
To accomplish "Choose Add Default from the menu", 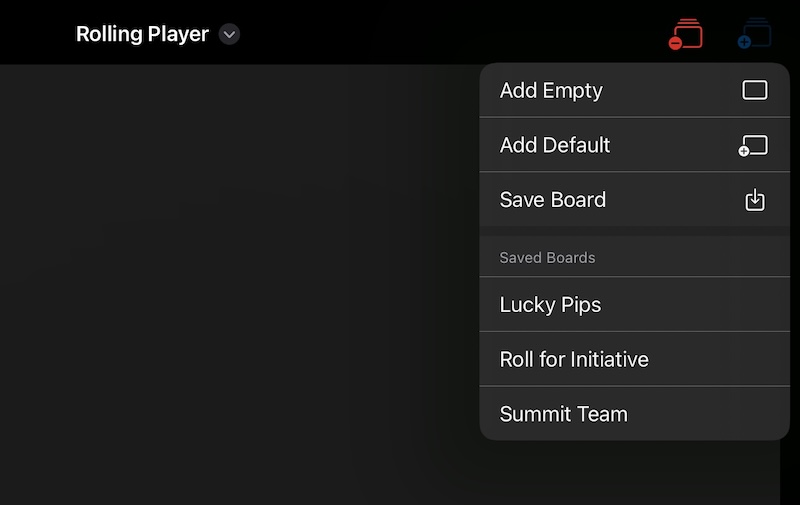I will [x=555, y=145].
